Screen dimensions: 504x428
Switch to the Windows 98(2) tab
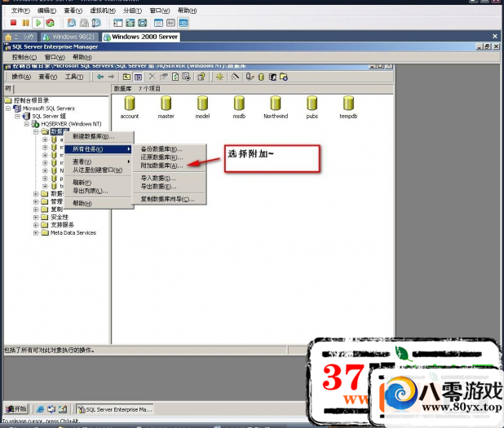[70, 37]
